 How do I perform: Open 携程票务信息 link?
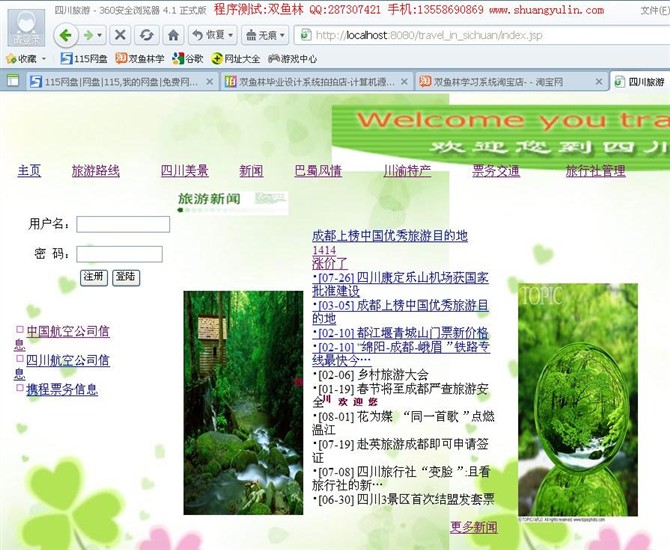(62, 389)
